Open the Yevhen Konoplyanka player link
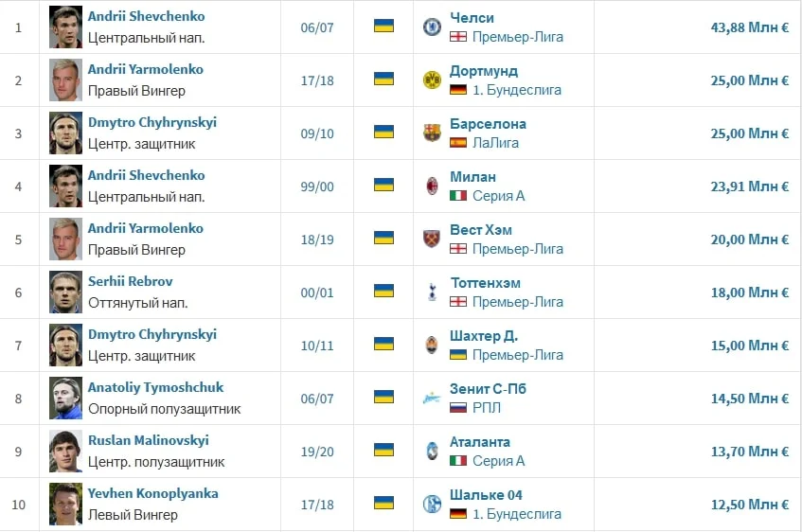Screen dimensions: 802x532 tap(152, 493)
